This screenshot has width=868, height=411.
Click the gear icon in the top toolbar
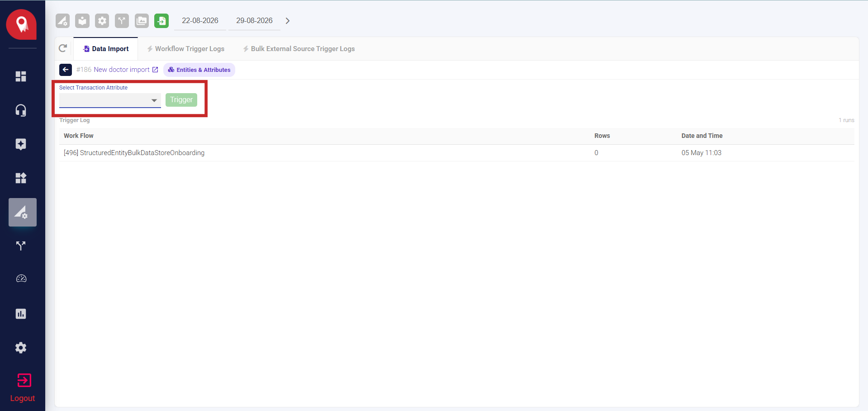tap(102, 21)
